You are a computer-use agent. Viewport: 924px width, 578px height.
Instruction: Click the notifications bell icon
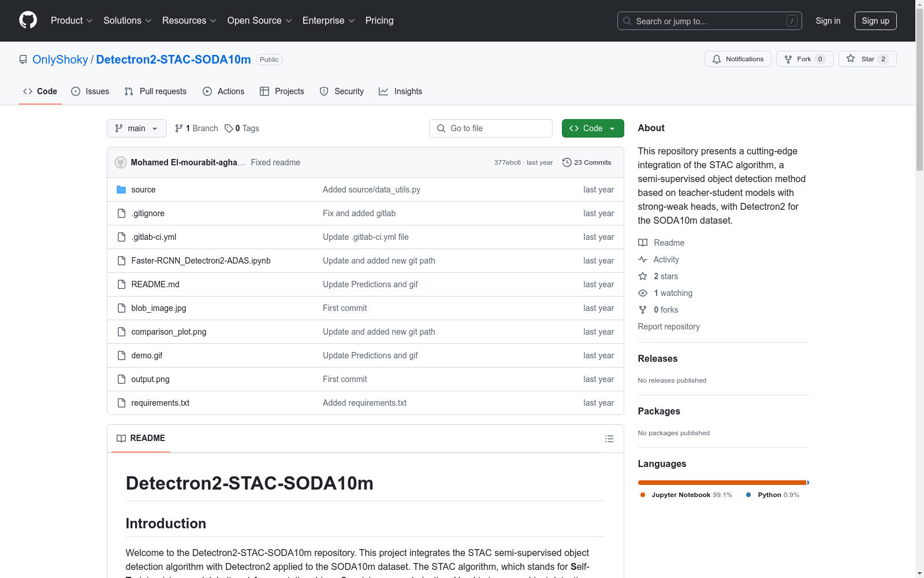click(717, 59)
